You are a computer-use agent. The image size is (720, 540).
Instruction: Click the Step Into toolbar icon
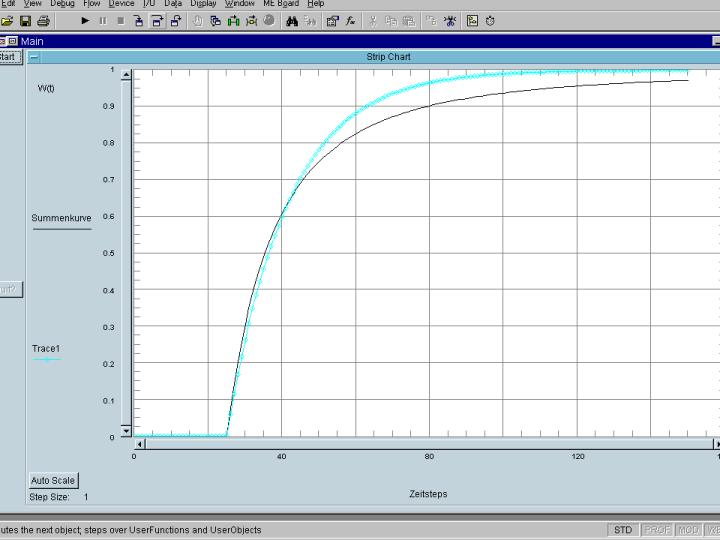[139, 21]
